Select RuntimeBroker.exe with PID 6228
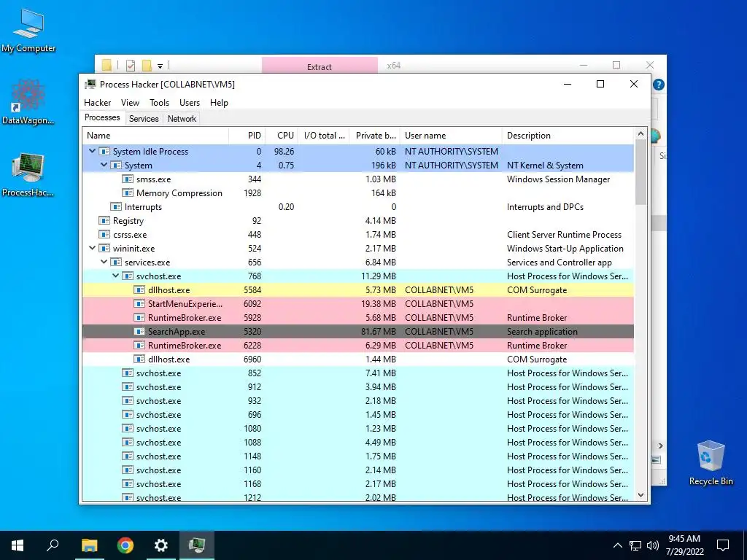This screenshot has height=560, width=747. (x=357, y=345)
